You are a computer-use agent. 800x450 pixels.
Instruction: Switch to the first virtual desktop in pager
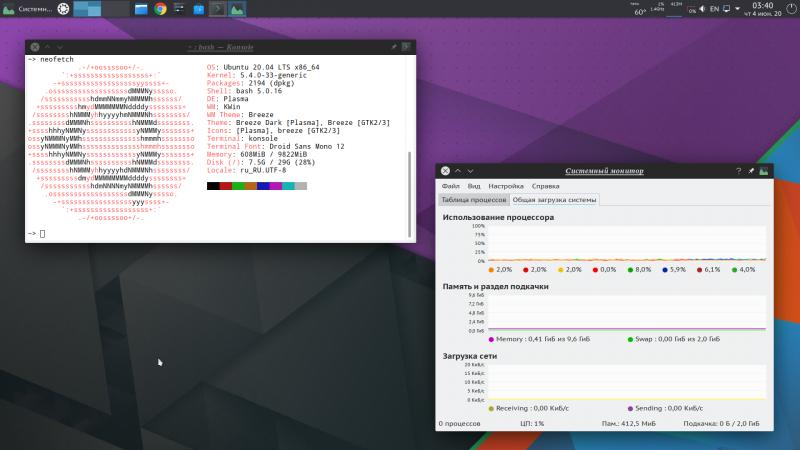87,9
